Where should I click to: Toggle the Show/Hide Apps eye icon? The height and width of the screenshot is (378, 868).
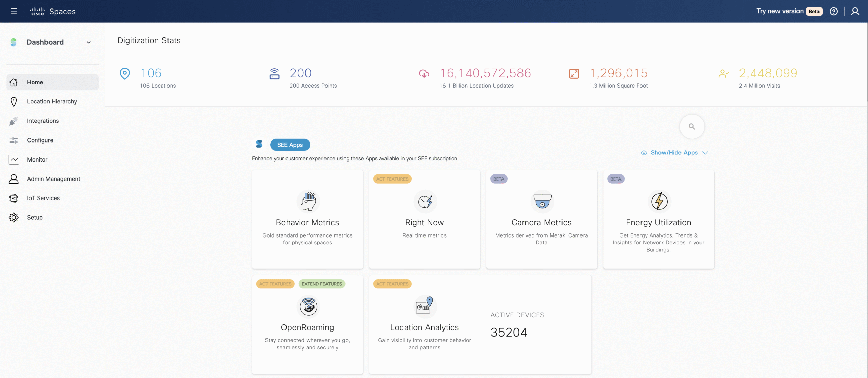tap(644, 153)
